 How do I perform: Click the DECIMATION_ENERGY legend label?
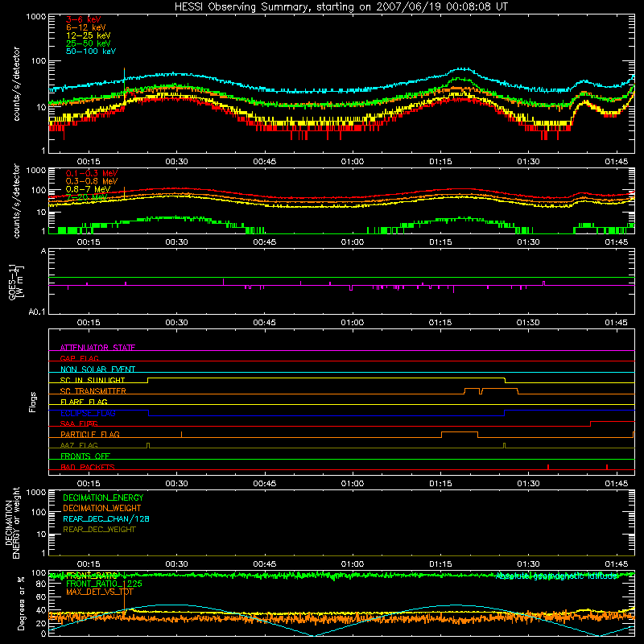(x=103, y=497)
